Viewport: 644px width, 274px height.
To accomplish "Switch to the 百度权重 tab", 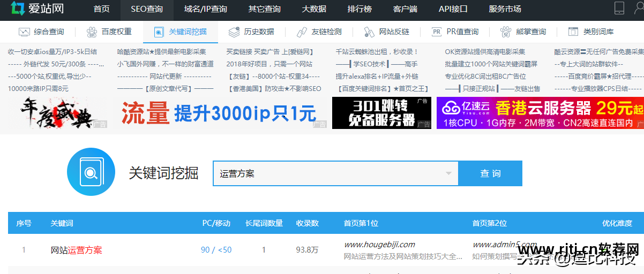I will [109, 32].
